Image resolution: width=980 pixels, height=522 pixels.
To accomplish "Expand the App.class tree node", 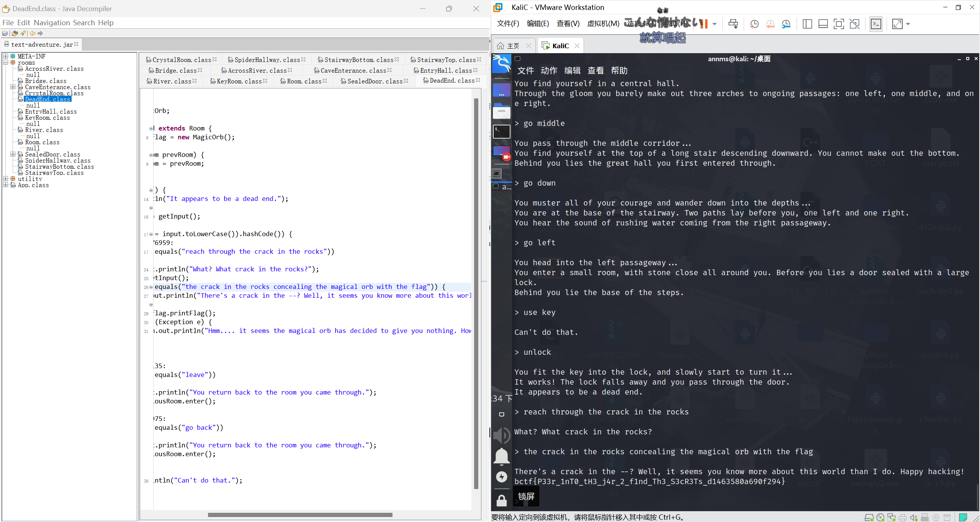I will [x=6, y=185].
